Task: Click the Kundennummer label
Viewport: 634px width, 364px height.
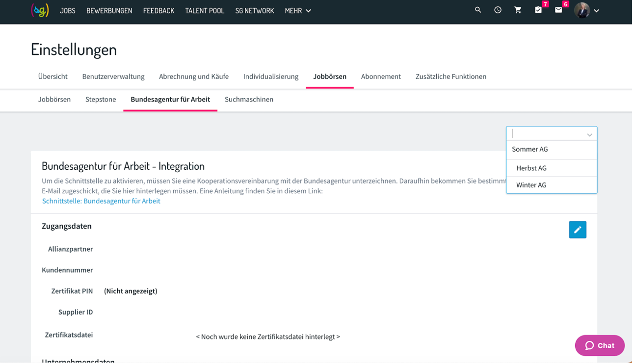Action: click(x=67, y=270)
